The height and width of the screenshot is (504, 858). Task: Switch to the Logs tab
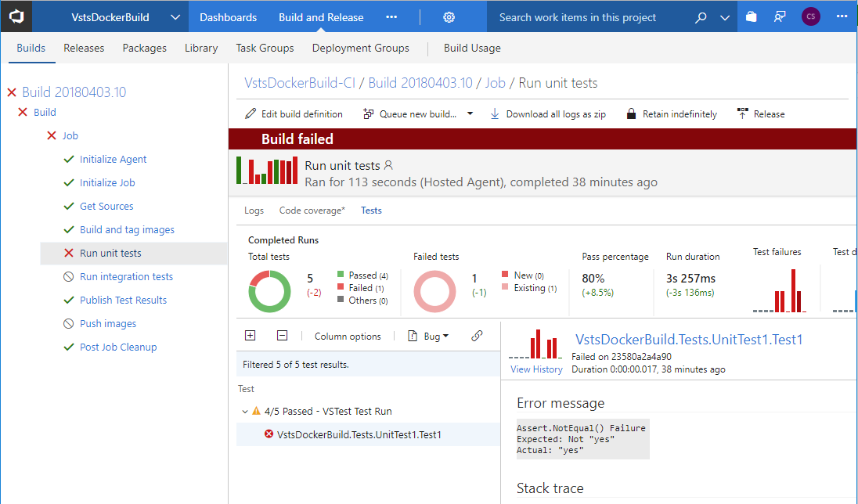coord(254,211)
